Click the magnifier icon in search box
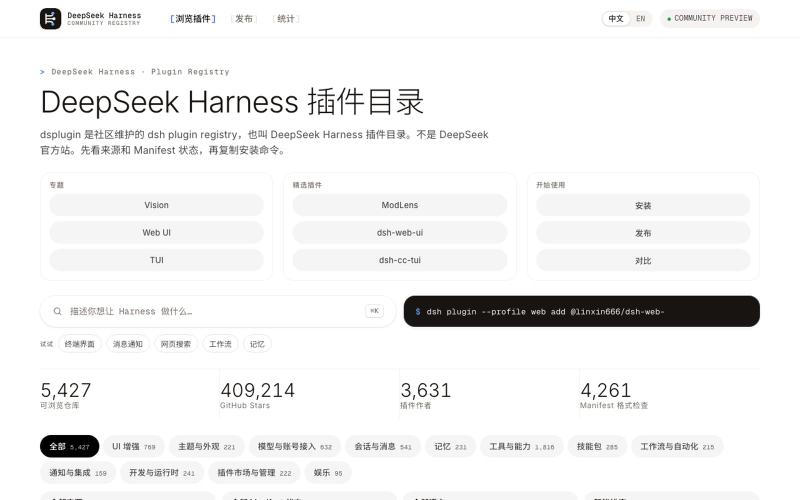 pyautogui.click(x=58, y=311)
